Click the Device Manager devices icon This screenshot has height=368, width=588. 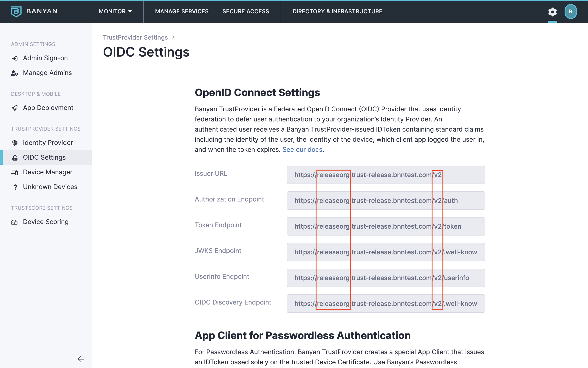coord(14,172)
